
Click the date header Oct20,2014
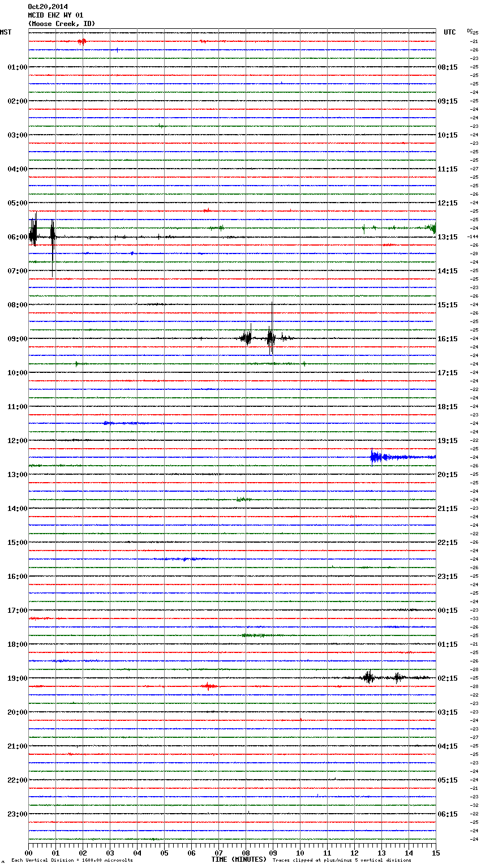point(48,7)
